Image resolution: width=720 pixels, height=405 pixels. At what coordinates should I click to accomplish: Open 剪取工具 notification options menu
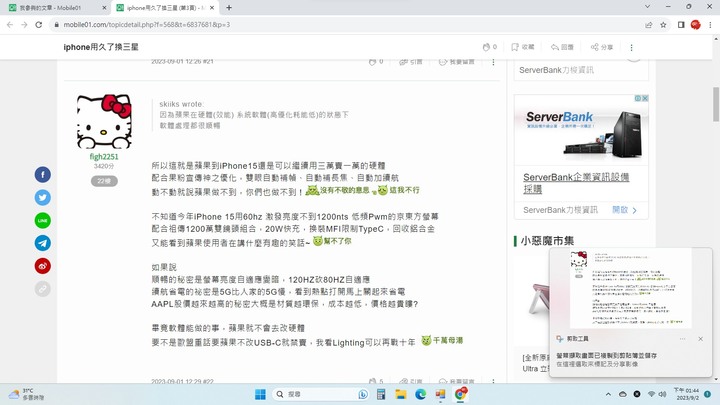point(682,339)
